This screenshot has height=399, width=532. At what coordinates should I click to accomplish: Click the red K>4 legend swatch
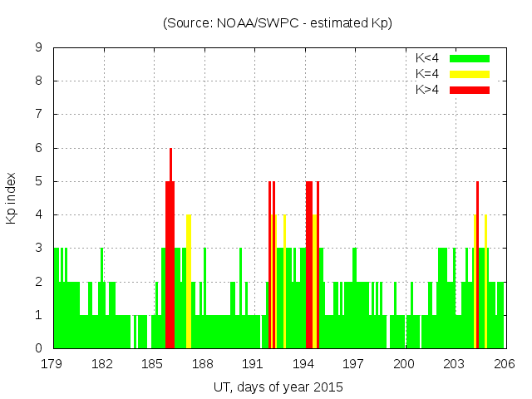(470, 90)
